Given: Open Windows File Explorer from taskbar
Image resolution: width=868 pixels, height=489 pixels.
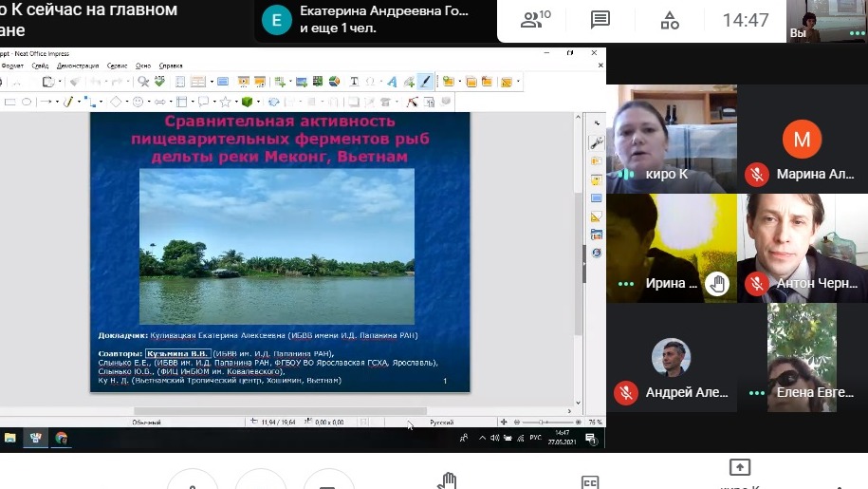Looking at the screenshot, I should click(10, 438).
